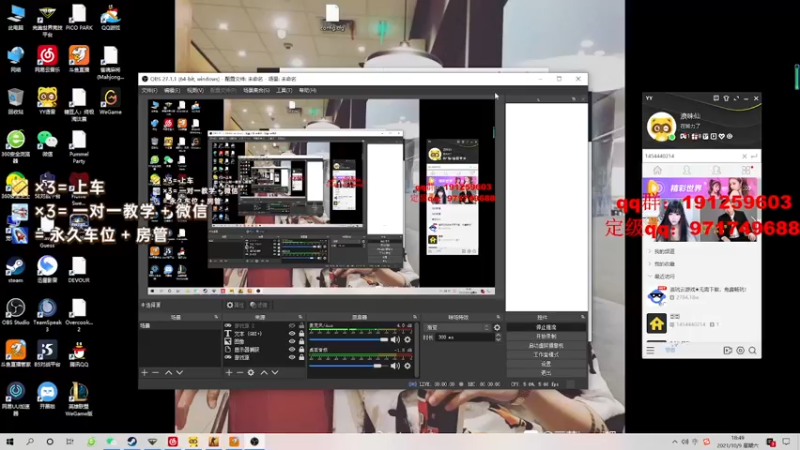800x450 pixels.
Task: Add a new scene with the 场景 plus icon
Action: pos(144,373)
